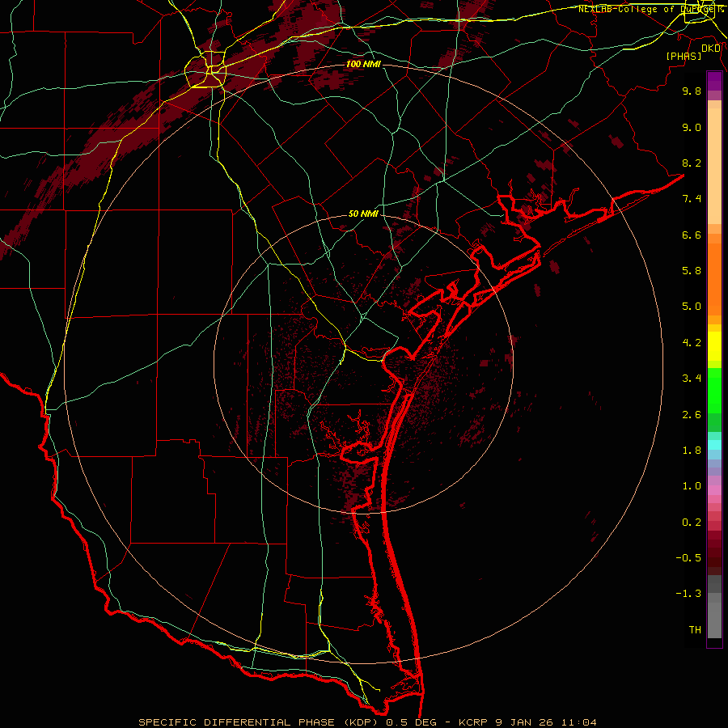Click the 6.6 value on color scale

pyautogui.click(x=692, y=235)
